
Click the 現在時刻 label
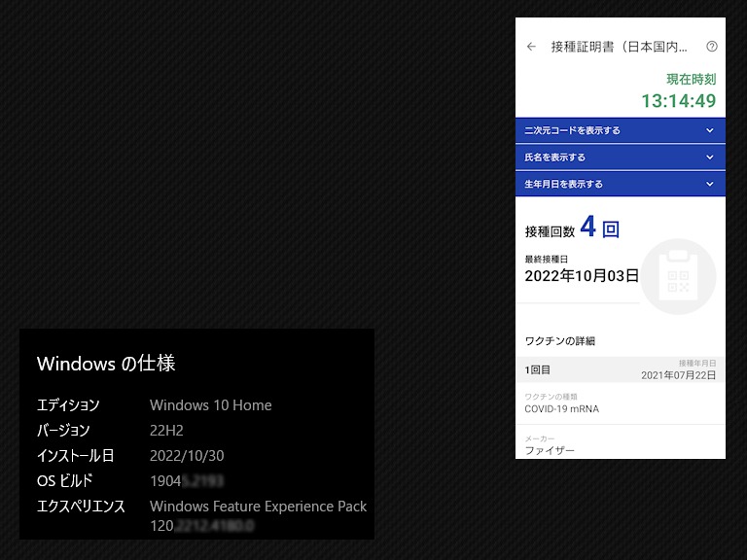(691, 79)
